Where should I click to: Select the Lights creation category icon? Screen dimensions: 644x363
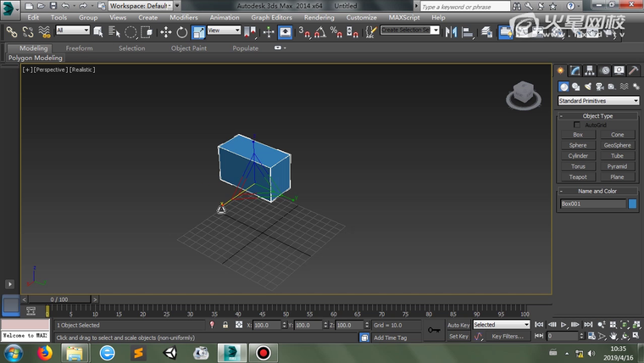tap(587, 87)
